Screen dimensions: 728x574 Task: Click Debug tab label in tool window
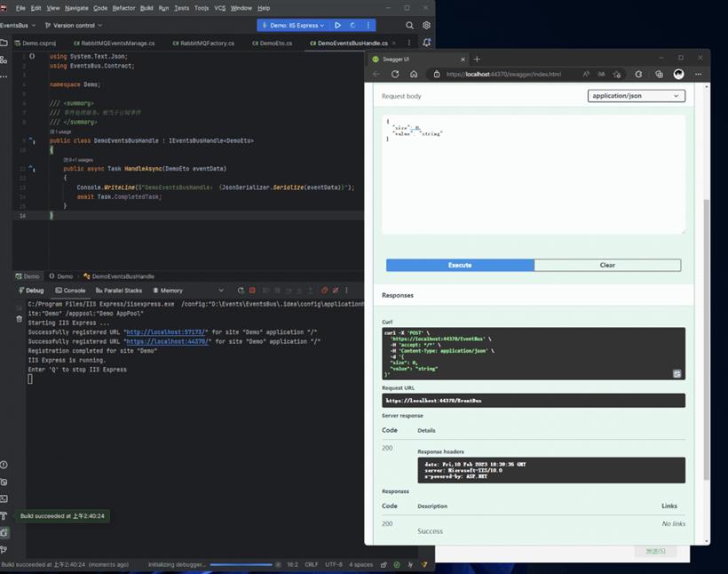point(31,290)
